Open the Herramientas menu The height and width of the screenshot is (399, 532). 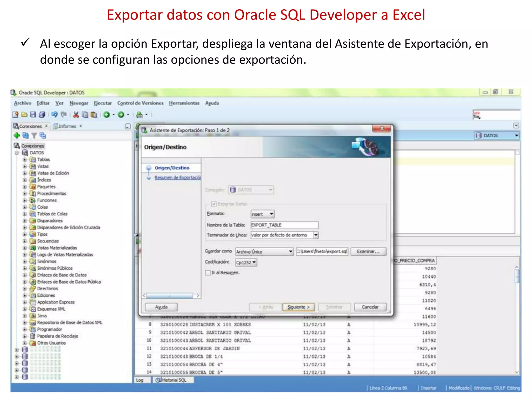click(184, 103)
